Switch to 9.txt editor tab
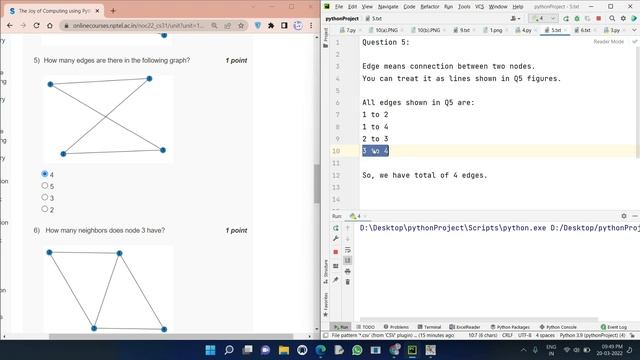640x360 pixels. tap(464, 30)
